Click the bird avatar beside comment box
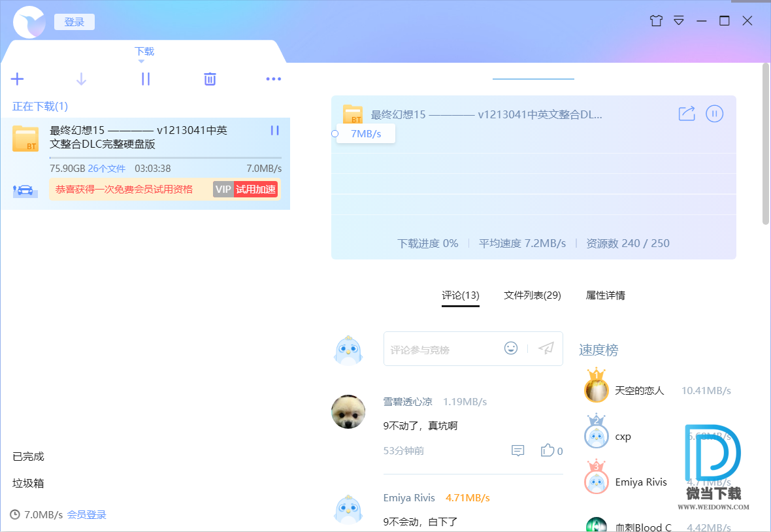The width and height of the screenshot is (771, 532). [348, 350]
